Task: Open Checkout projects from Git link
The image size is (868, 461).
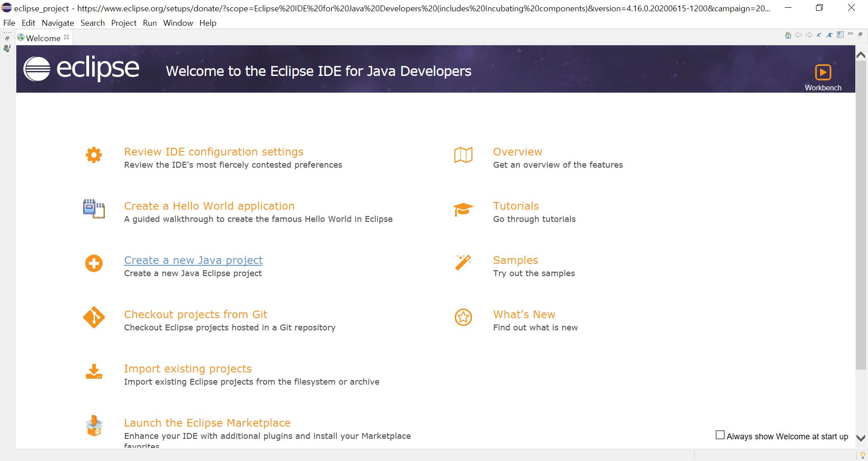Action: (x=196, y=315)
